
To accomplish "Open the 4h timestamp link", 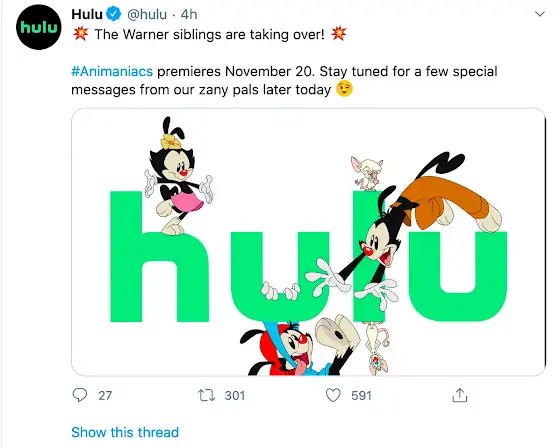I will point(189,14).
